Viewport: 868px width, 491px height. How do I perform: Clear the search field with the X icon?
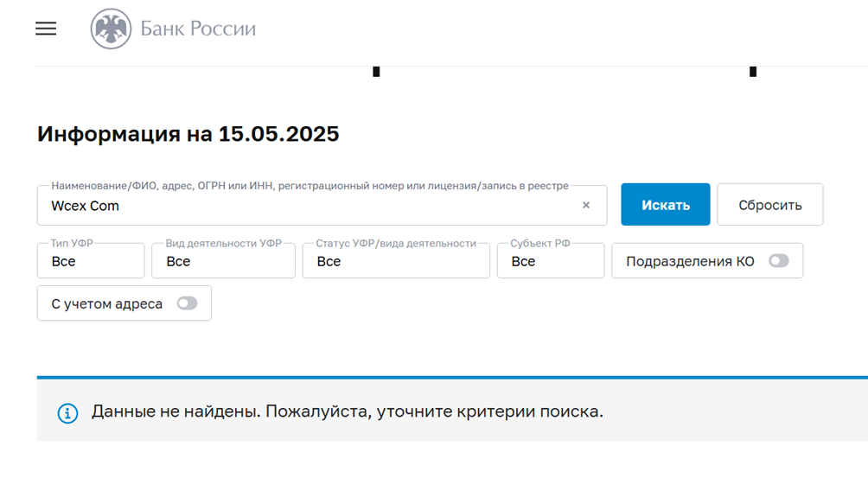click(x=586, y=206)
